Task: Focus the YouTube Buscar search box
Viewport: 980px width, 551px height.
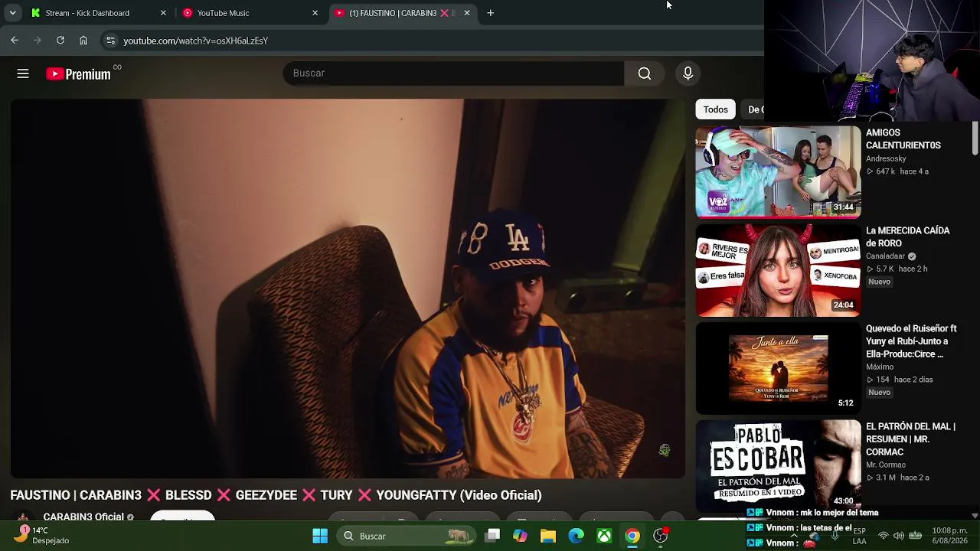Action: tap(453, 73)
